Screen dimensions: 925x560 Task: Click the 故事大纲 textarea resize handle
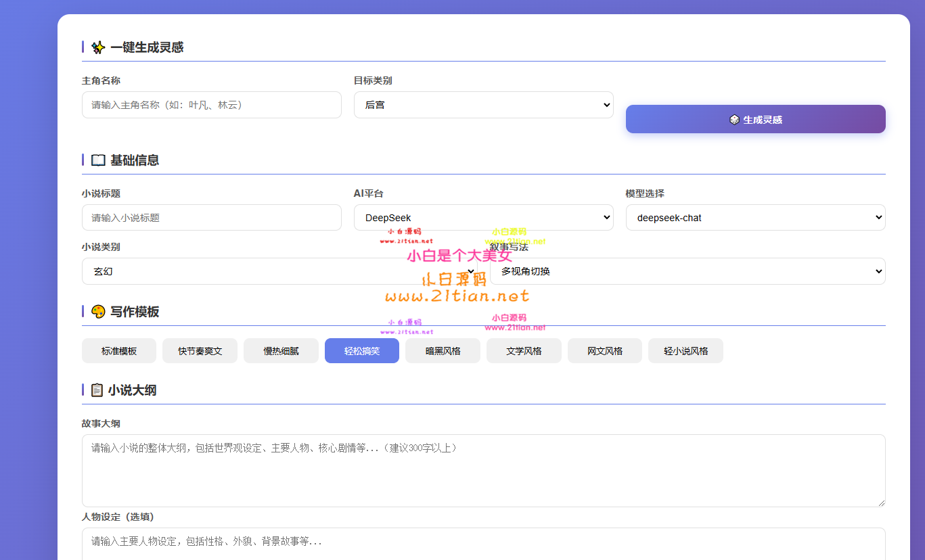click(881, 503)
